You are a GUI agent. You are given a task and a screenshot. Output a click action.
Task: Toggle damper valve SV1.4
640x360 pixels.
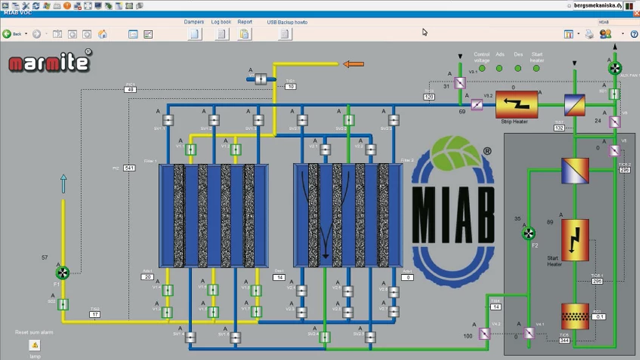click(190, 337)
